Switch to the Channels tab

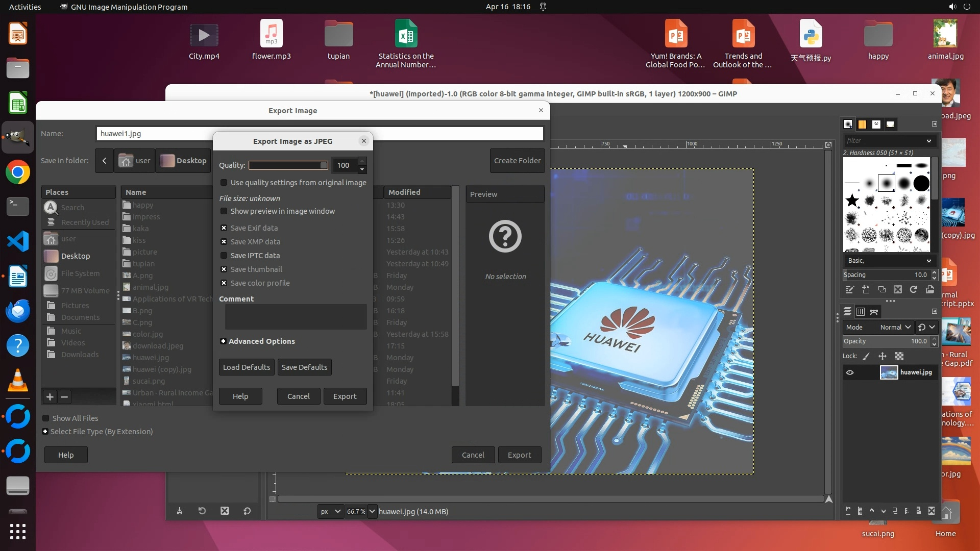pyautogui.click(x=861, y=312)
